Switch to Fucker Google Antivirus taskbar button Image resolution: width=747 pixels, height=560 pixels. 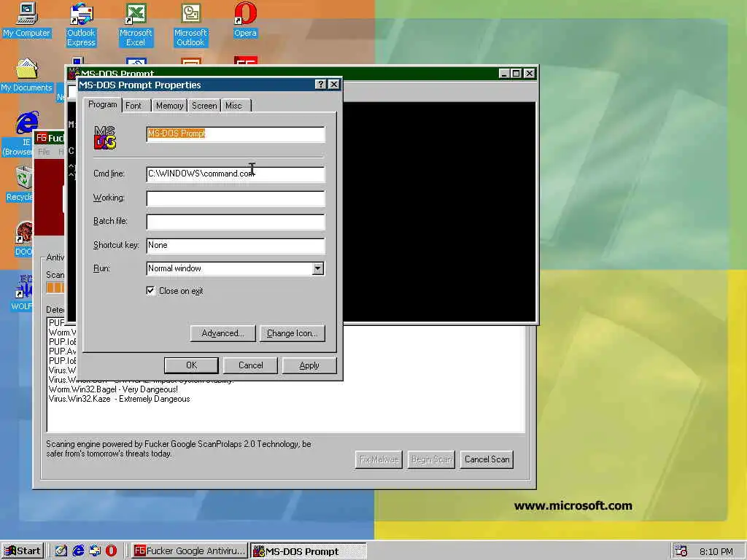(189, 551)
